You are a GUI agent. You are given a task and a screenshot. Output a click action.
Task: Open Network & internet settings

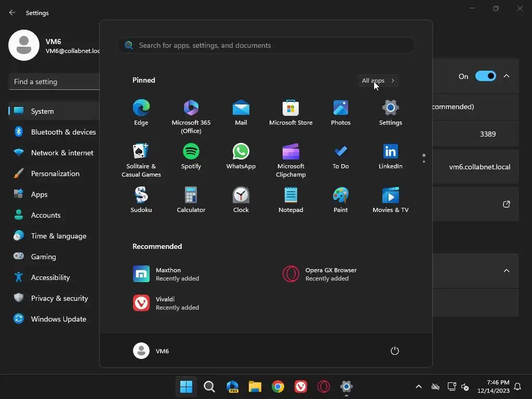pyautogui.click(x=54, y=153)
